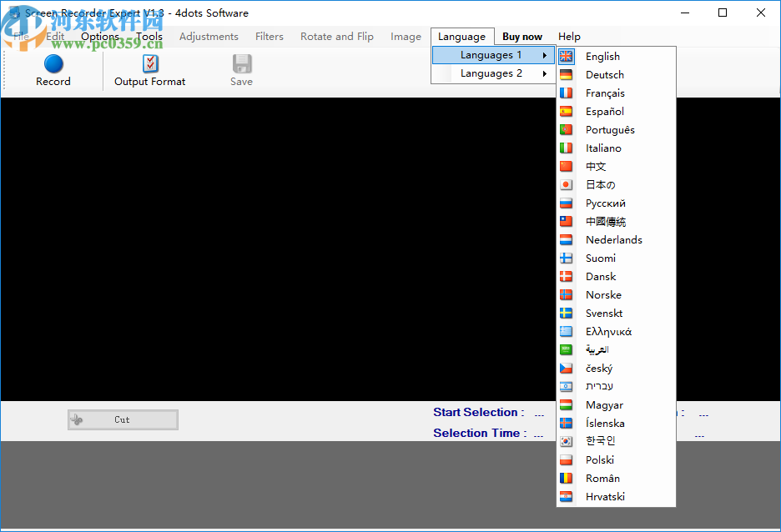Open Output Format checklist icon
The height and width of the screenshot is (532, 781).
pos(150,63)
